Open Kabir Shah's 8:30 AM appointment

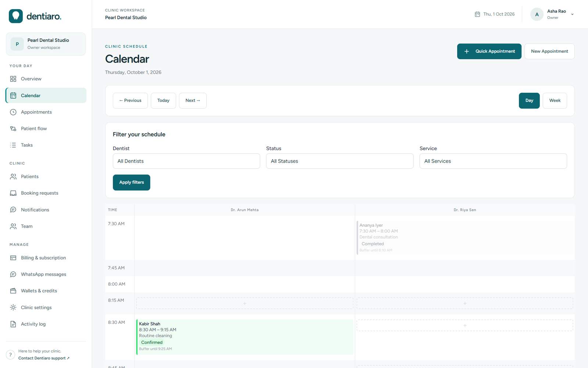pos(245,337)
